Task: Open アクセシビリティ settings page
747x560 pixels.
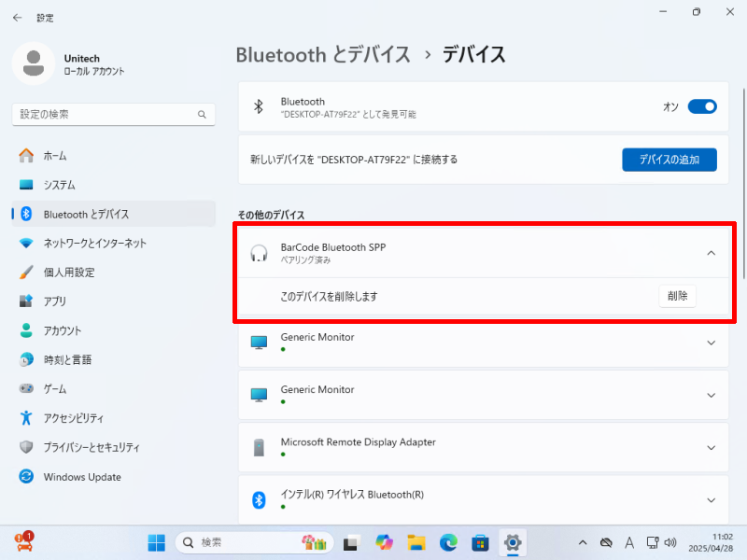Action: tap(113, 418)
